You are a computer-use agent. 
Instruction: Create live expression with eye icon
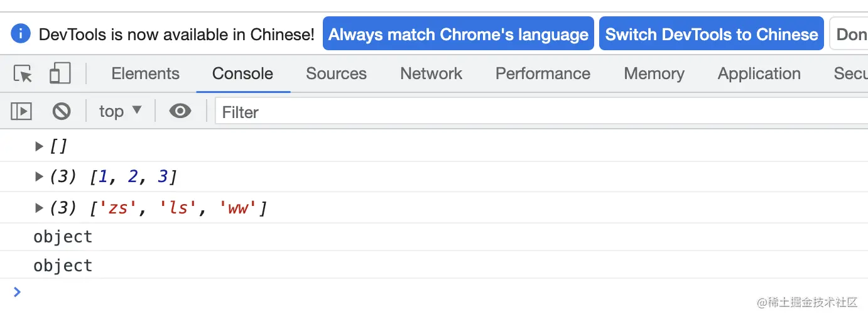tap(180, 112)
